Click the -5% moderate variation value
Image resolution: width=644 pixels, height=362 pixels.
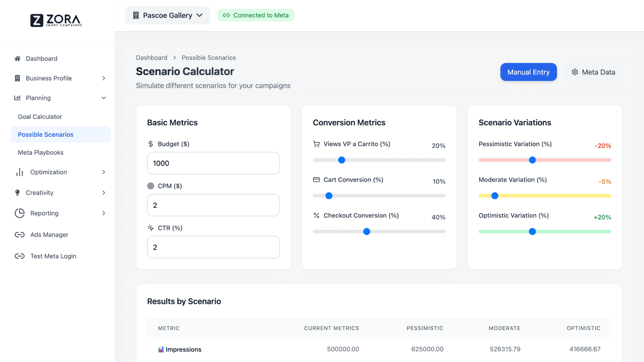pos(605,182)
